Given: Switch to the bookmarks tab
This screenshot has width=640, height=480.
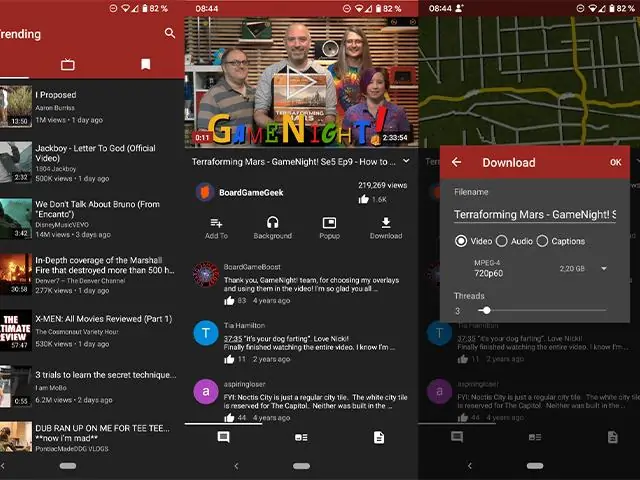Looking at the screenshot, I should [146, 65].
